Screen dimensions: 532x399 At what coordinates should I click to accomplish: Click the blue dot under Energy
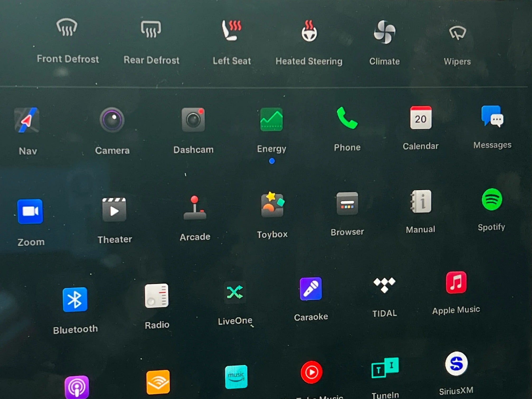272,161
